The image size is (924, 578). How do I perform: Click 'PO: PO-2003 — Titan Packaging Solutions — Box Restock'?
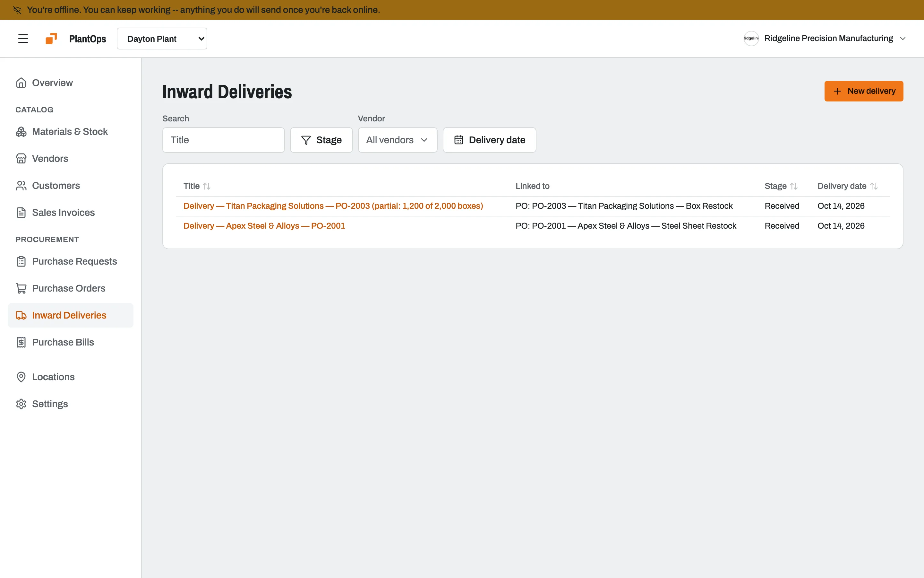pyautogui.click(x=624, y=206)
